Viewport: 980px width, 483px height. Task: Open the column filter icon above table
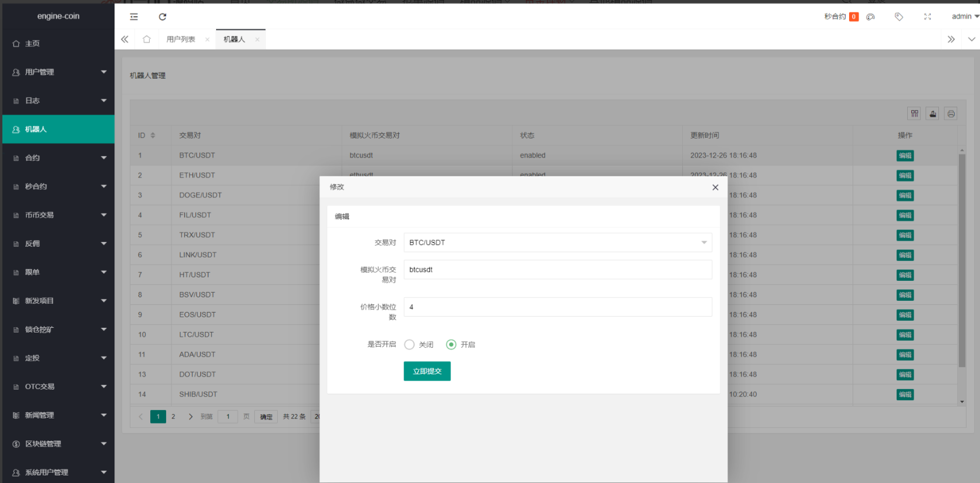click(x=914, y=113)
